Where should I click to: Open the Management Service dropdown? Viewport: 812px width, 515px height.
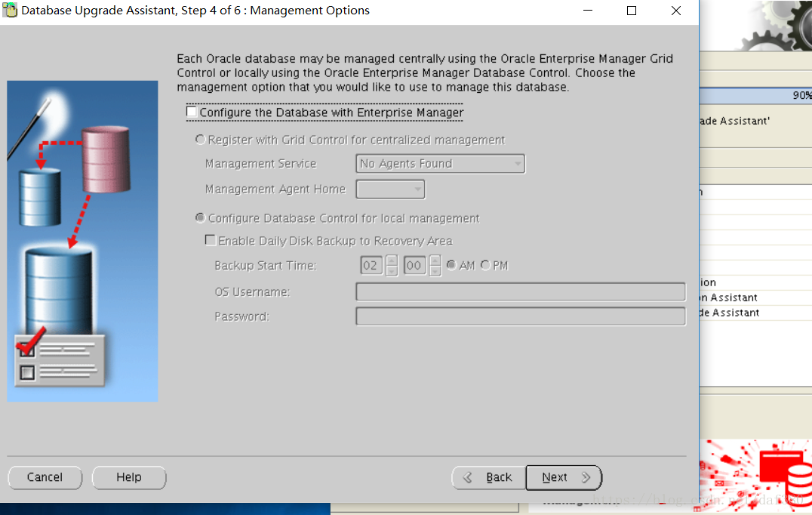pos(440,164)
